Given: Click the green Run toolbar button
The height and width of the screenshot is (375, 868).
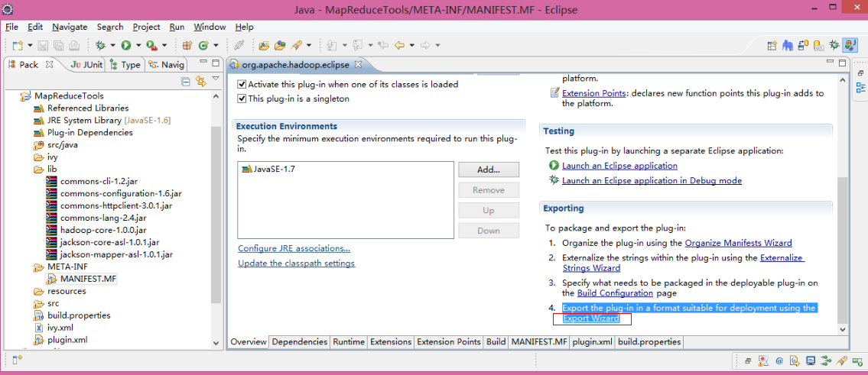Looking at the screenshot, I should 126,45.
